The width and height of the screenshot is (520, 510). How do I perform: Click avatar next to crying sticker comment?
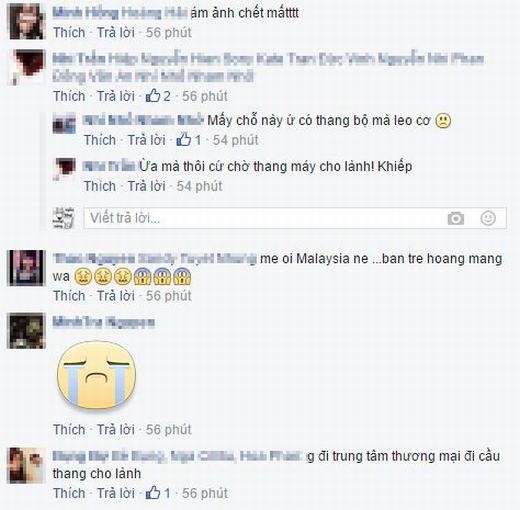[x=26, y=331]
